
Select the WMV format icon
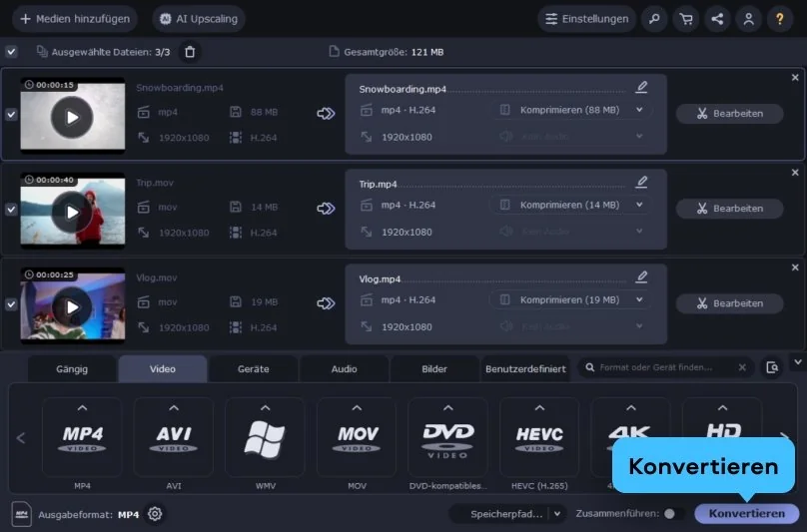point(265,437)
